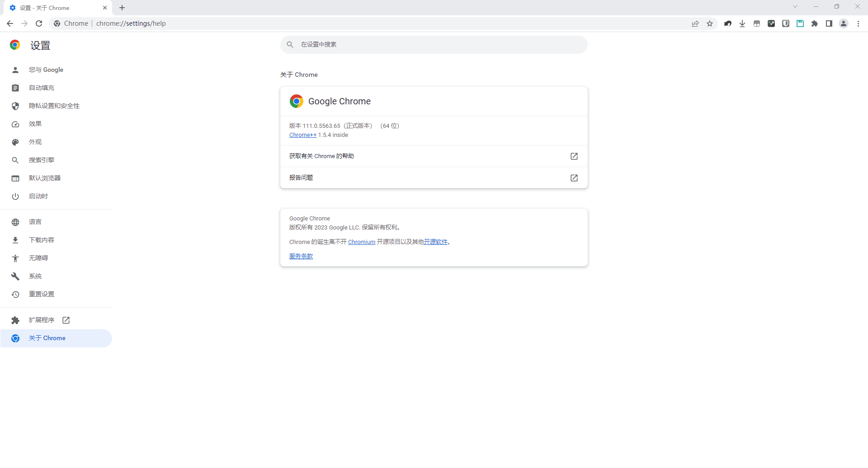Screen dimensions: 868x468
Task: Click the '设置' title next to logo
Action: [x=40, y=45]
